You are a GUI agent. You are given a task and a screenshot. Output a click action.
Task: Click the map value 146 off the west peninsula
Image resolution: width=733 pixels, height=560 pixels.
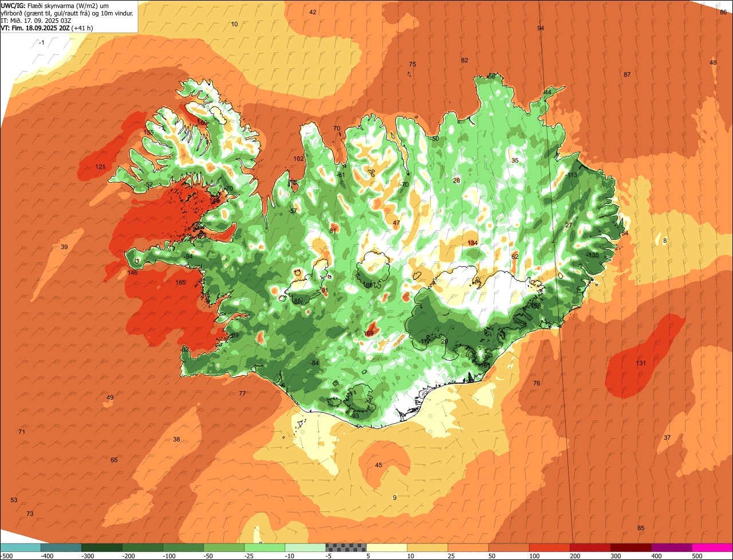tap(132, 273)
